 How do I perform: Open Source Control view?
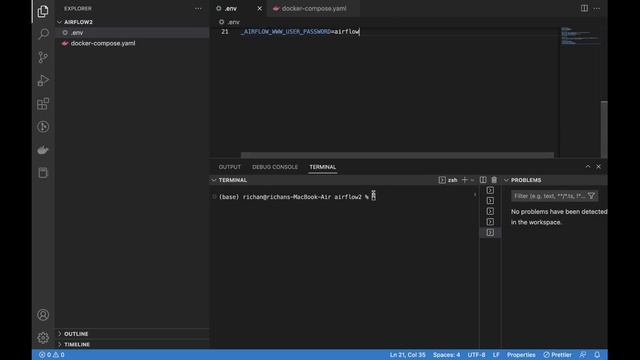pos(43,57)
